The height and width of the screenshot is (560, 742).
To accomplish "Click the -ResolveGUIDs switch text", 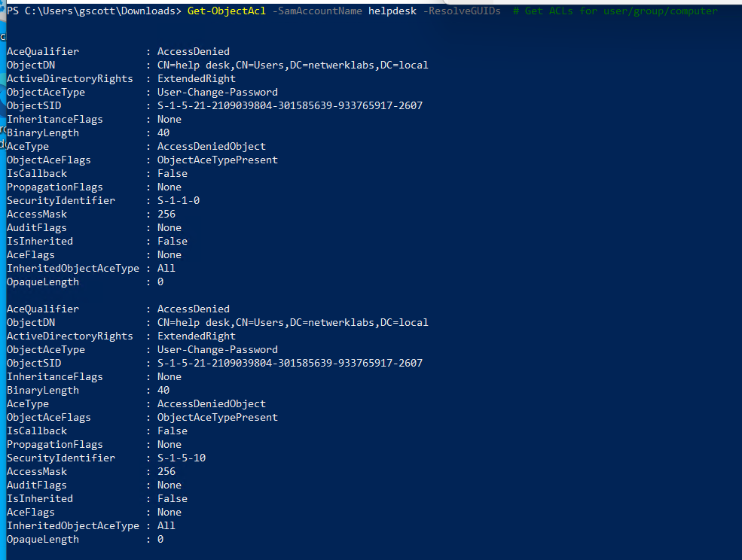I will [x=461, y=11].
